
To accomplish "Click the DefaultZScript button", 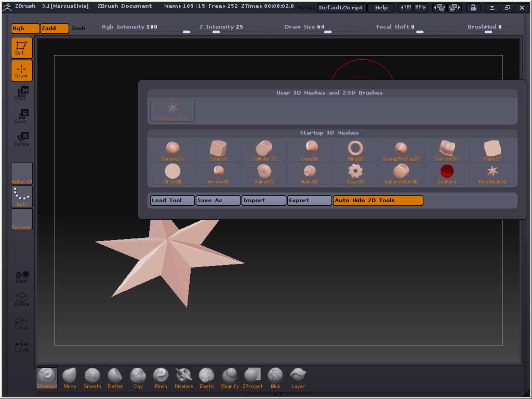I will (x=342, y=7).
